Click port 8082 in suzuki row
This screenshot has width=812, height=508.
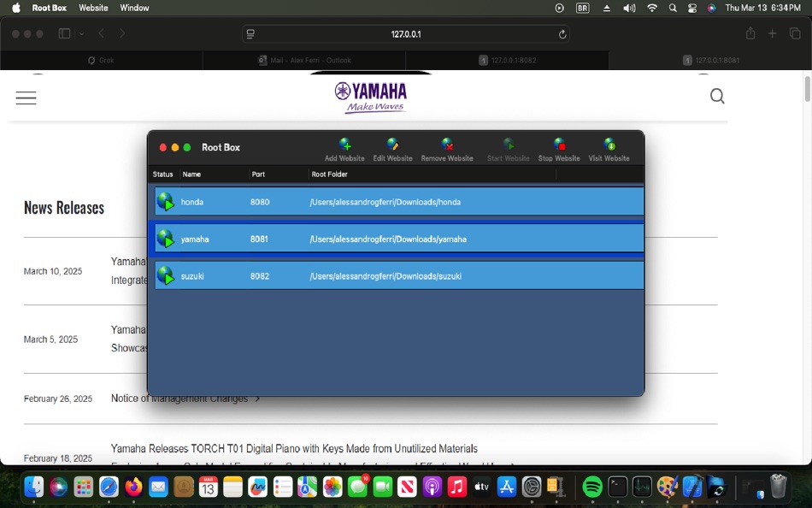260,276
